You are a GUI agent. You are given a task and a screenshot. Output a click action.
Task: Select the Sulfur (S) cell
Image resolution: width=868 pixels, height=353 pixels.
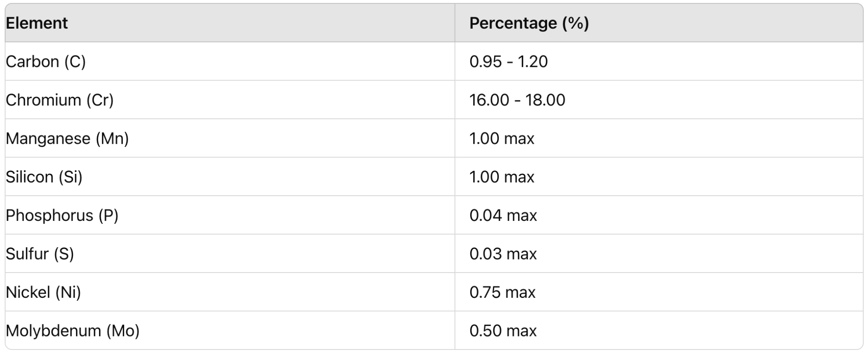point(230,253)
